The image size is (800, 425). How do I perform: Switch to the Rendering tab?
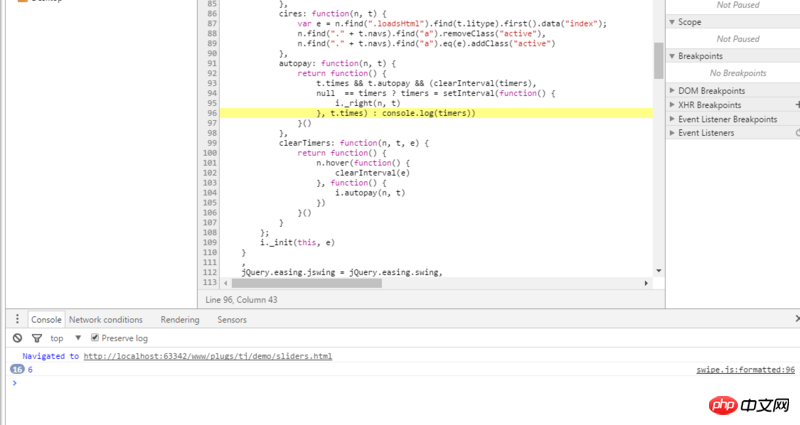[x=180, y=319]
